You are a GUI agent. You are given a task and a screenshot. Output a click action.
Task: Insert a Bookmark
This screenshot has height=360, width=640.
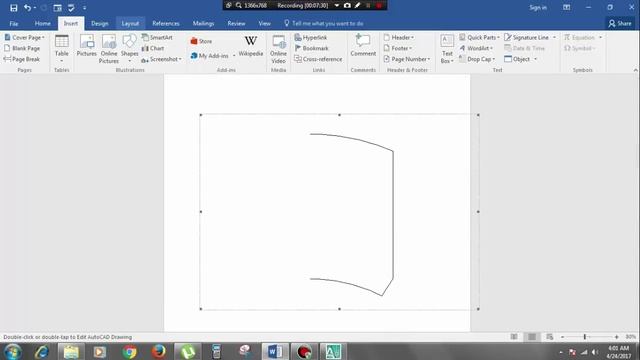pos(311,48)
